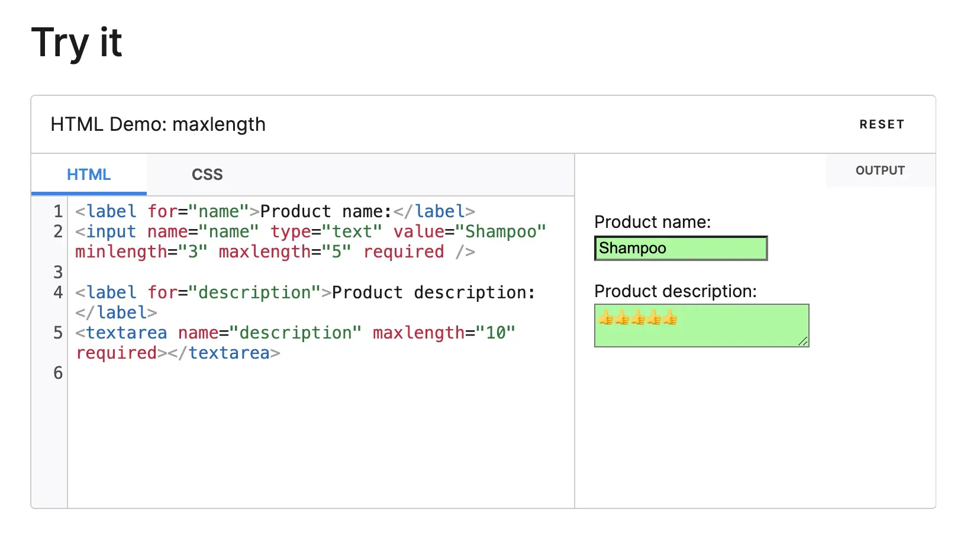Click the 'Product description:' label in output
Image resolution: width=980 pixels, height=554 pixels.
[675, 291]
